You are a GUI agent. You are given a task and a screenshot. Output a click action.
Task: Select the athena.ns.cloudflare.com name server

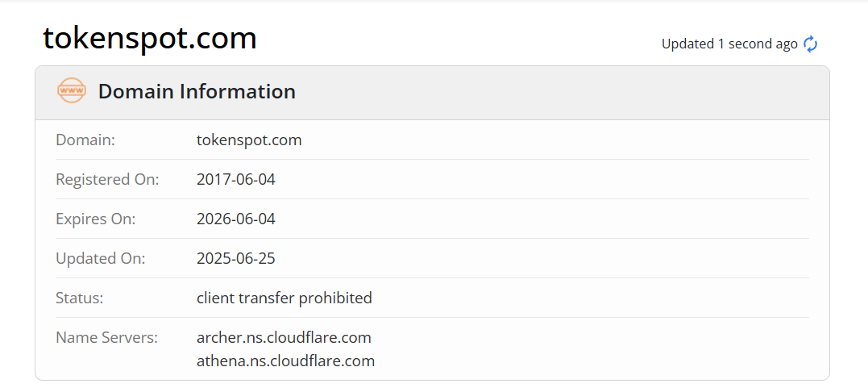pyautogui.click(x=285, y=361)
